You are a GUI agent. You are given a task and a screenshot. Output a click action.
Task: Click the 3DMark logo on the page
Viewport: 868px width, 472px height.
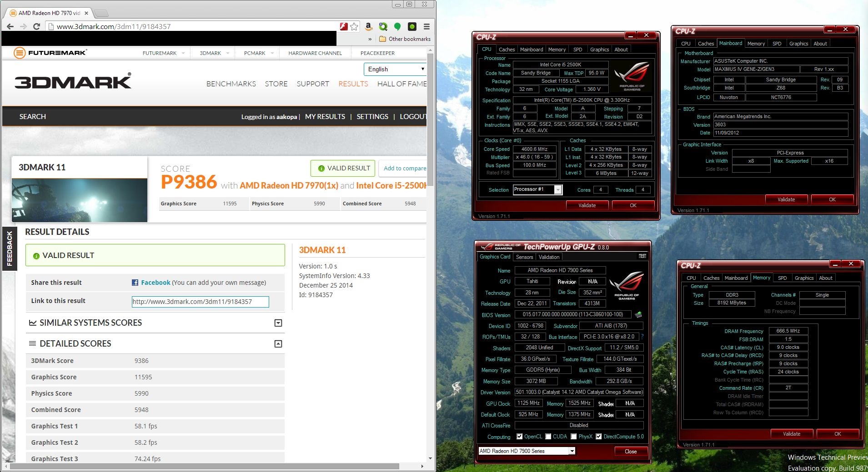[x=73, y=81]
